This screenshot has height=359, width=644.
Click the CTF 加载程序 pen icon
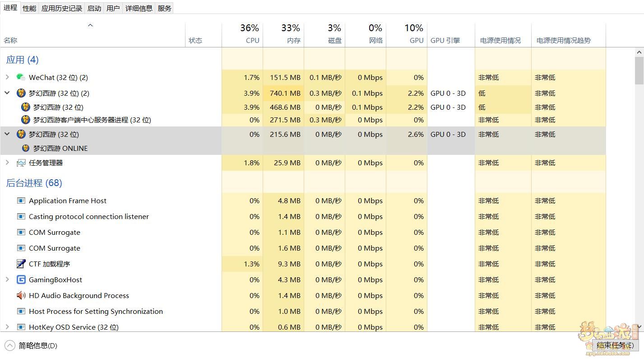(21, 264)
